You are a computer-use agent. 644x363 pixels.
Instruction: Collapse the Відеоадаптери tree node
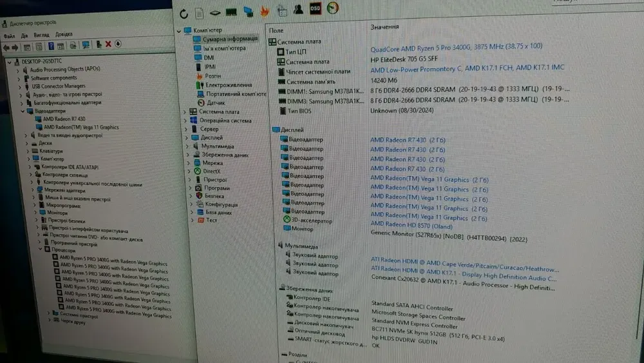22,111
